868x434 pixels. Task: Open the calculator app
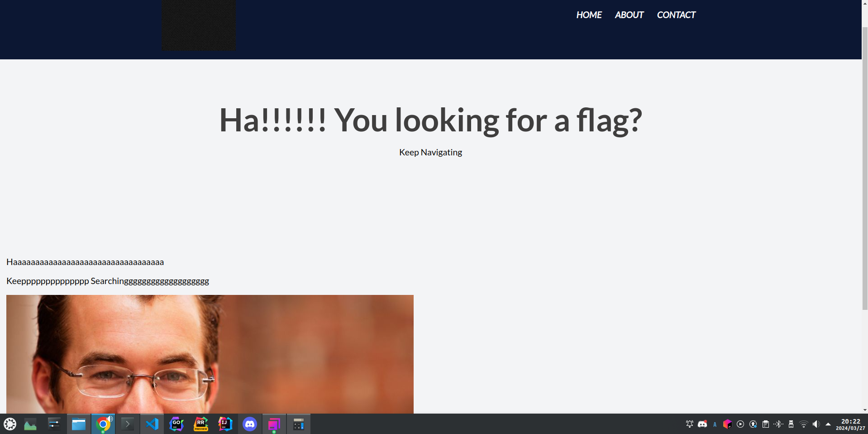[x=299, y=424]
